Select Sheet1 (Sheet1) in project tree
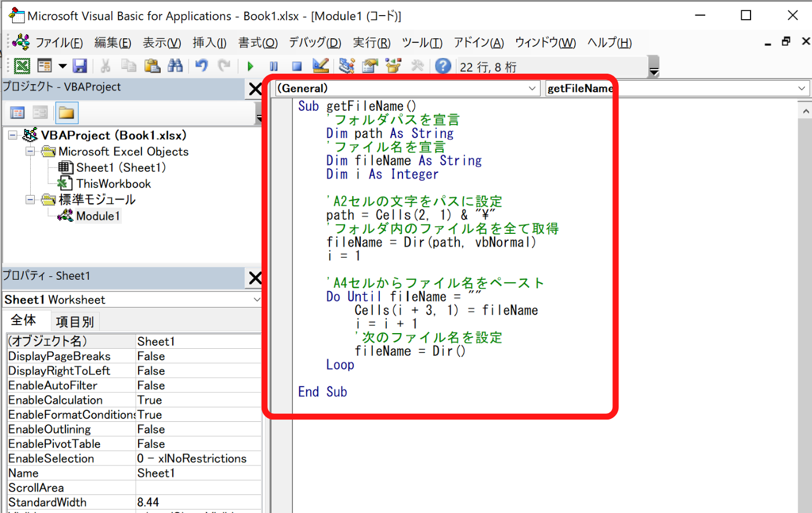 pyautogui.click(x=121, y=168)
